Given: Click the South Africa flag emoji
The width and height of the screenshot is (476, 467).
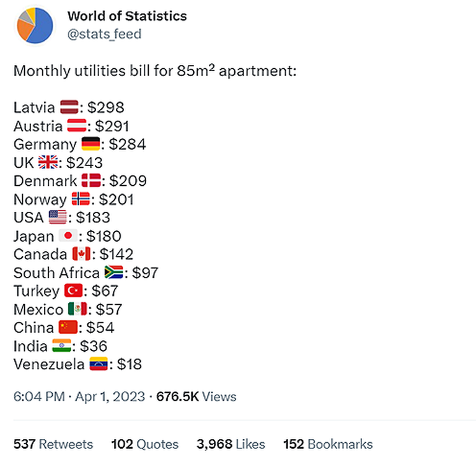Looking at the screenshot, I should pos(113,272).
